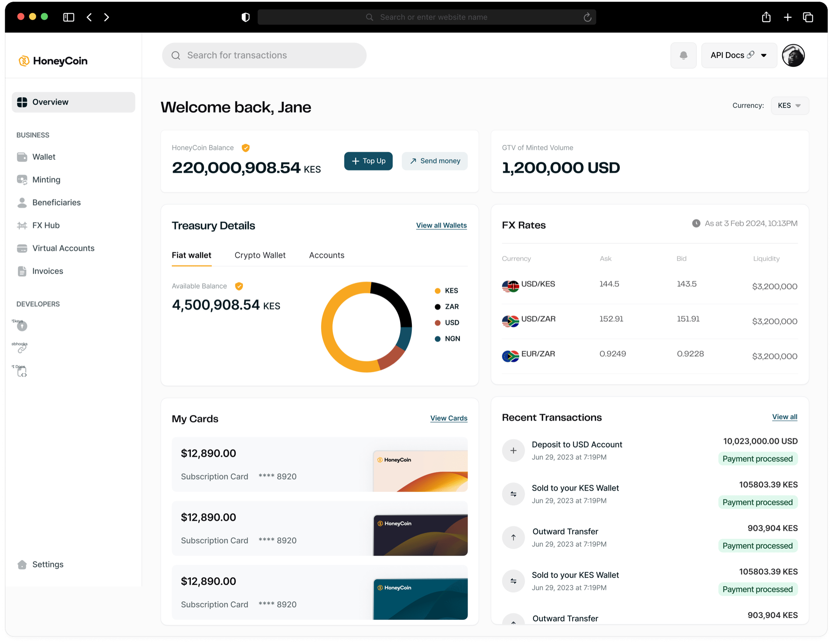Viewport: 832px width, 644px height.
Task: Open the View Cards link
Action: 448,418
